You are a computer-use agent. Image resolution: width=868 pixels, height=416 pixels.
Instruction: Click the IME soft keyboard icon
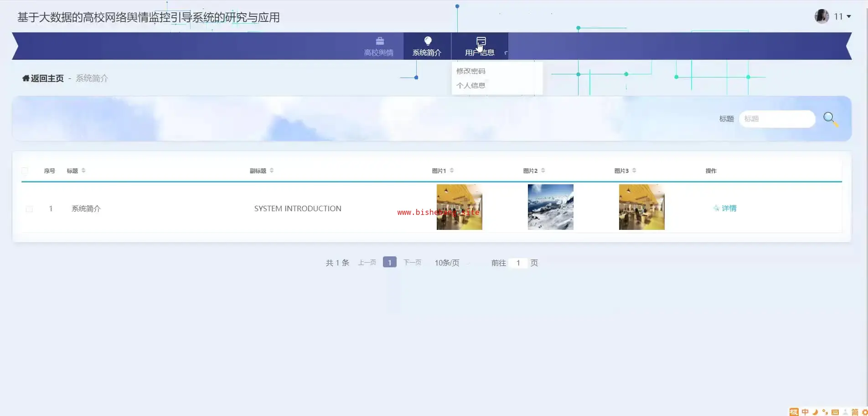pyautogui.click(x=835, y=412)
